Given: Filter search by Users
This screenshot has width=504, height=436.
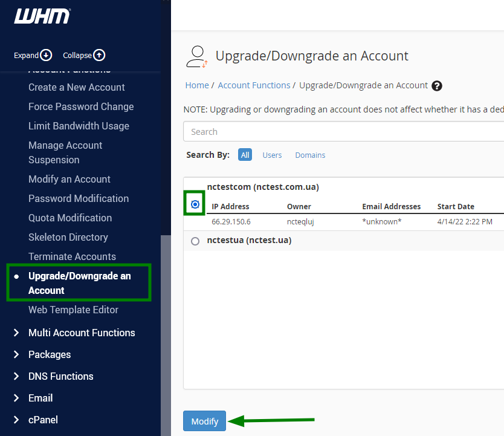Looking at the screenshot, I should tap(272, 155).
